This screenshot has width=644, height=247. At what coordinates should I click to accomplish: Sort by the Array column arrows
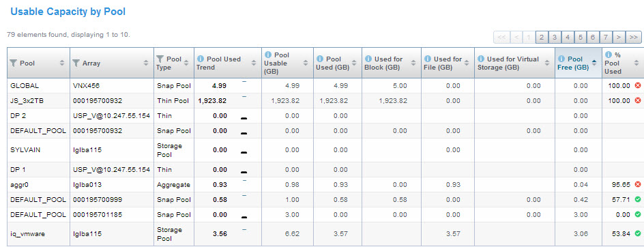(x=146, y=63)
